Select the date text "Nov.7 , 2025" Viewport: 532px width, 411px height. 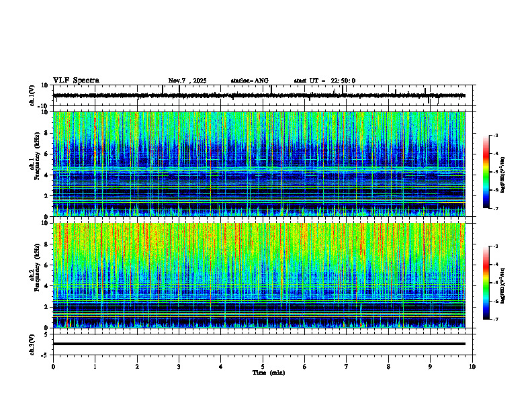tap(187, 81)
